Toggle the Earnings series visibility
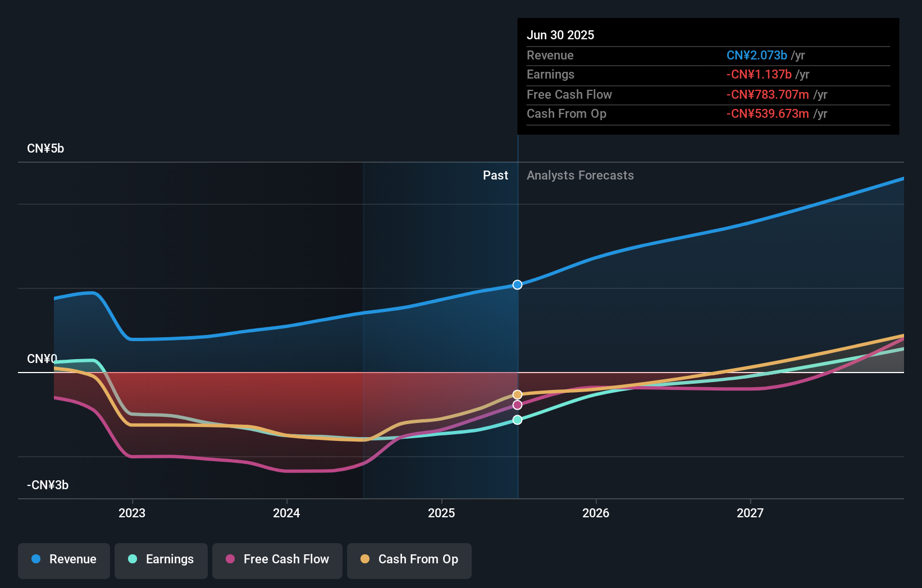 point(161,561)
